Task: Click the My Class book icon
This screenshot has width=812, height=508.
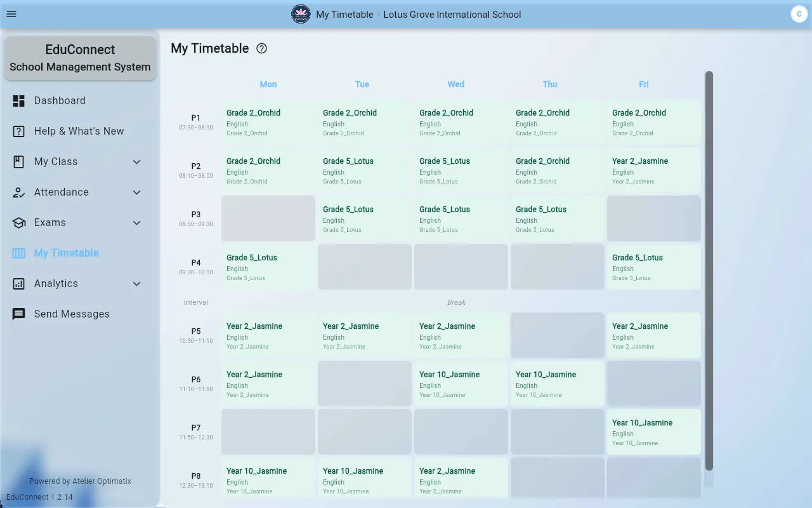Action: [x=19, y=161]
